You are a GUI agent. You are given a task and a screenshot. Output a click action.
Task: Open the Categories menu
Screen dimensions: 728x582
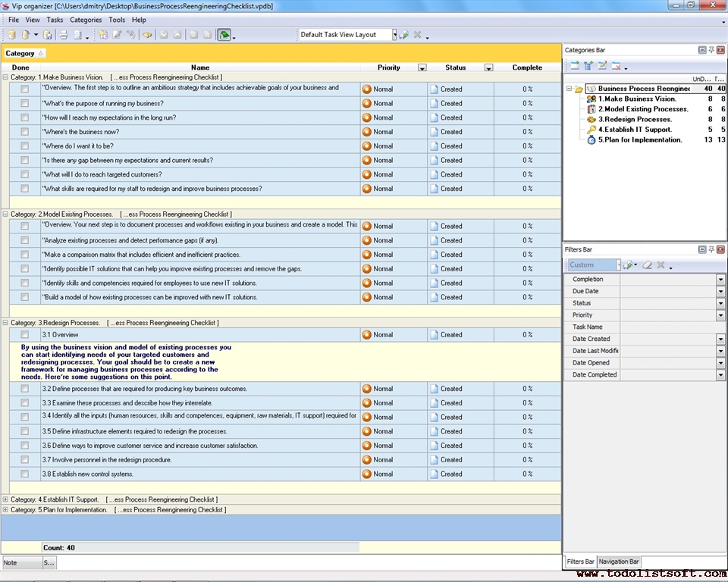click(85, 20)
